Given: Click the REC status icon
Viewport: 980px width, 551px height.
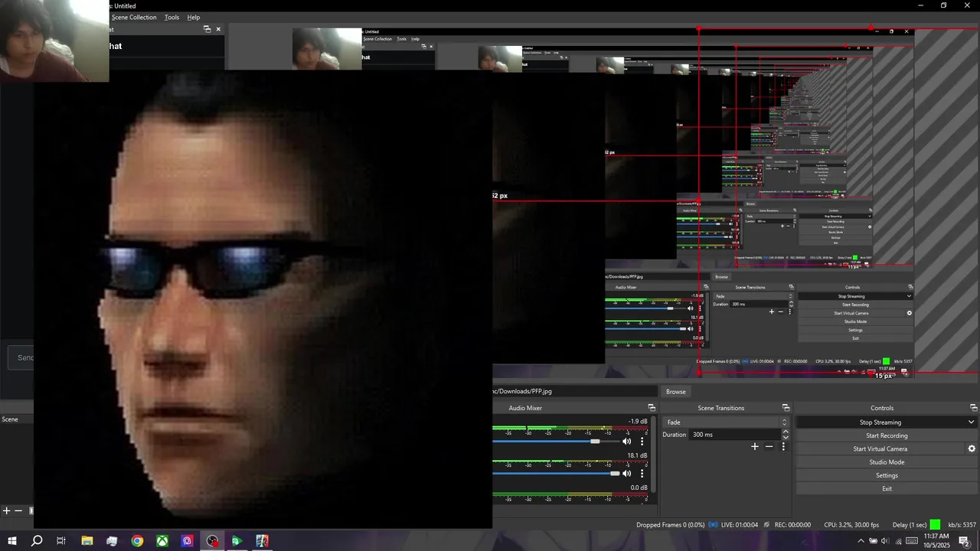Looking at the screenshot, I should (766, 525).
